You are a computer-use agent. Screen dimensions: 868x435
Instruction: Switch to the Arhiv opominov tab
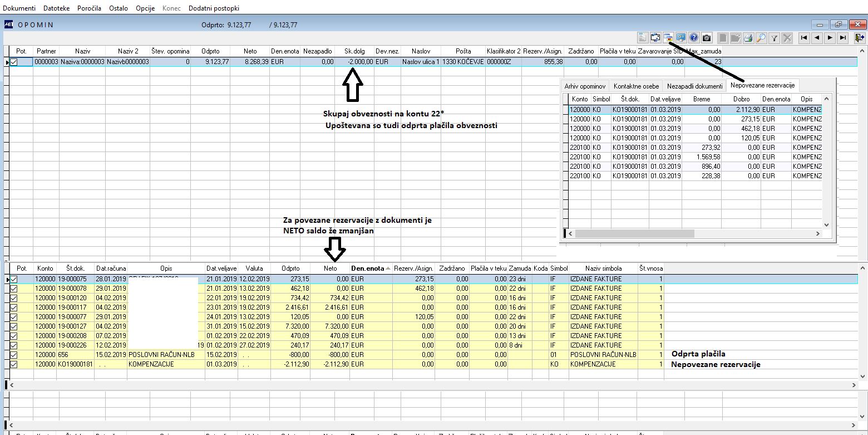tap(585, 86)
